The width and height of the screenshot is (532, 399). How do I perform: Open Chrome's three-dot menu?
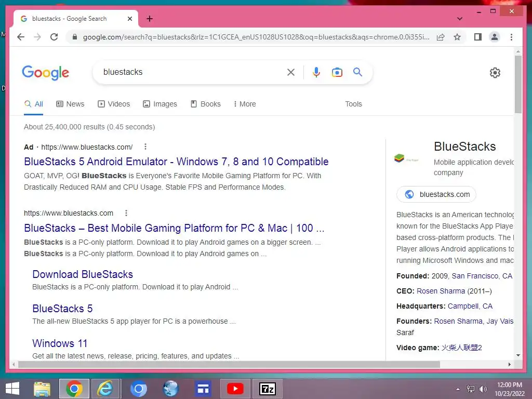click(x=511, y=37)
